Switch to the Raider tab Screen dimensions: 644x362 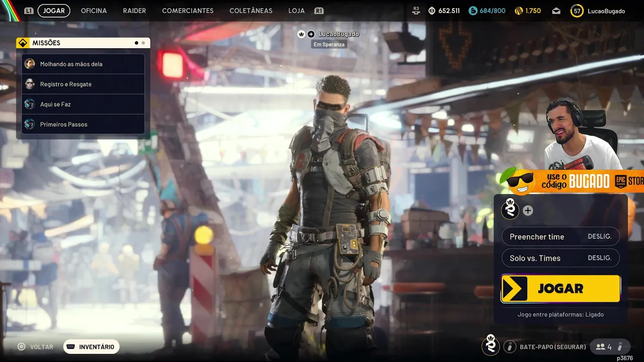(x=134, y=11)
